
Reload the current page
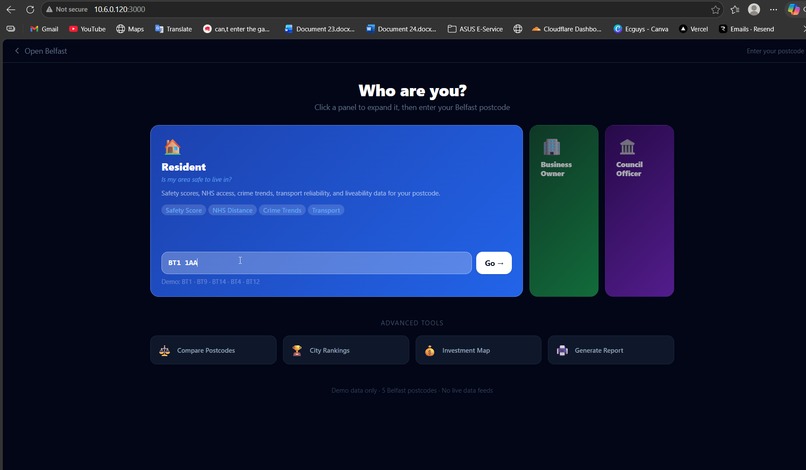(30, 9)
